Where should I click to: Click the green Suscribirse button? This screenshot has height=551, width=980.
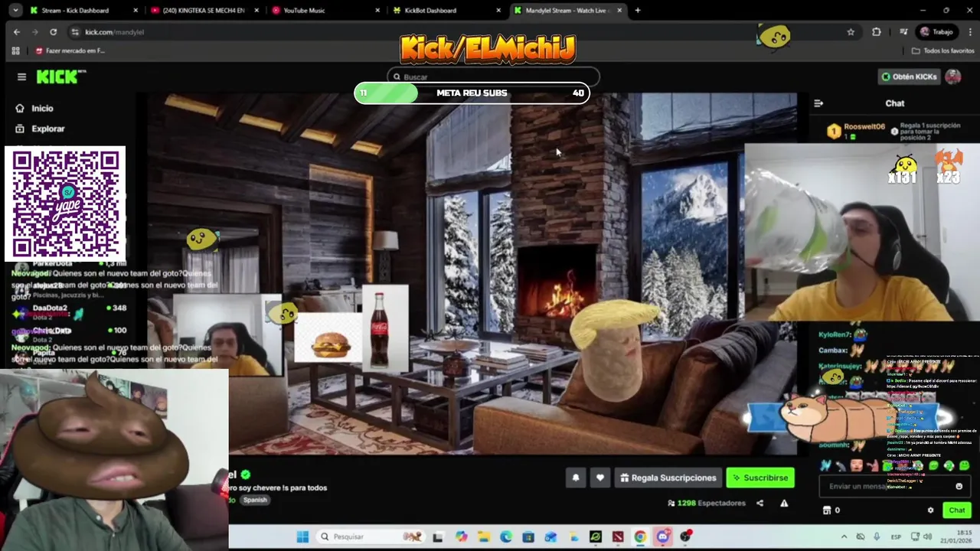[x=760, y=478]
